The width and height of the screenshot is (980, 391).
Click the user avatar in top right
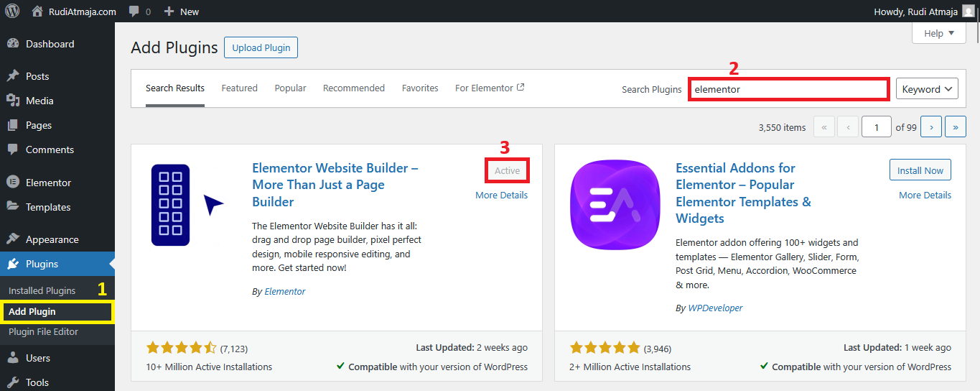click(x=969, y=11)
